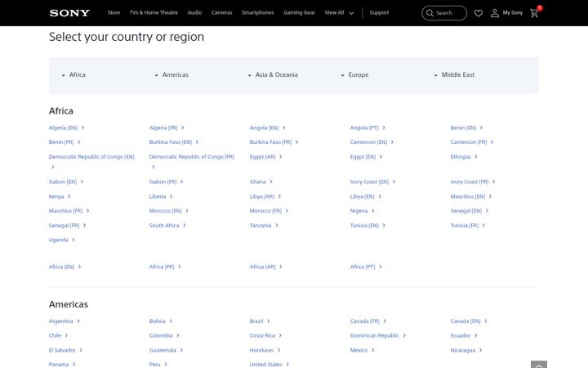Image resolution: width=588 pixels, height=368 pixels.
Task: Click the Search input field
Action: point(444,13)
